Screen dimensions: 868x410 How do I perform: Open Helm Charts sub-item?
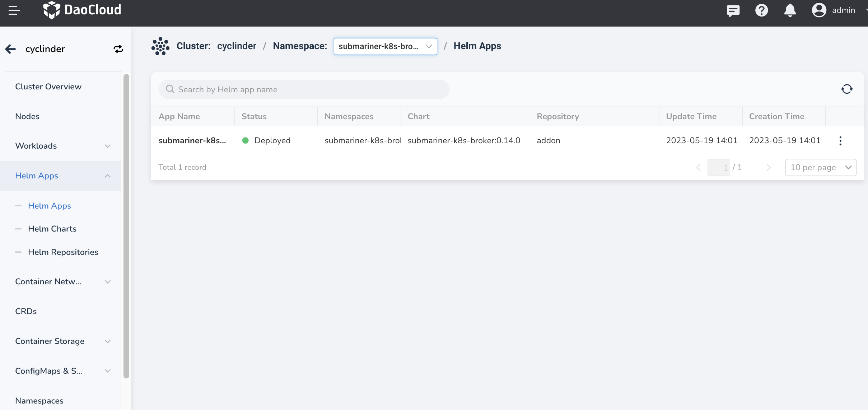(52, 229)
